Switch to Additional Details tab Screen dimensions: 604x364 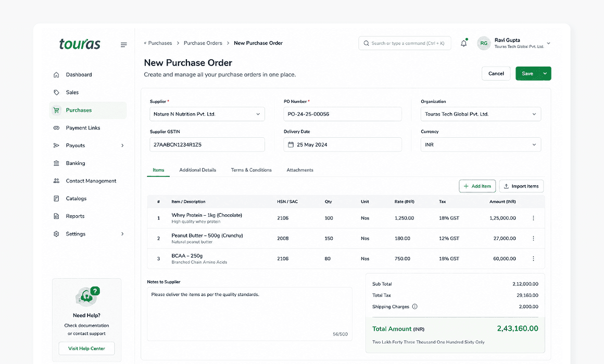[198, 170]
